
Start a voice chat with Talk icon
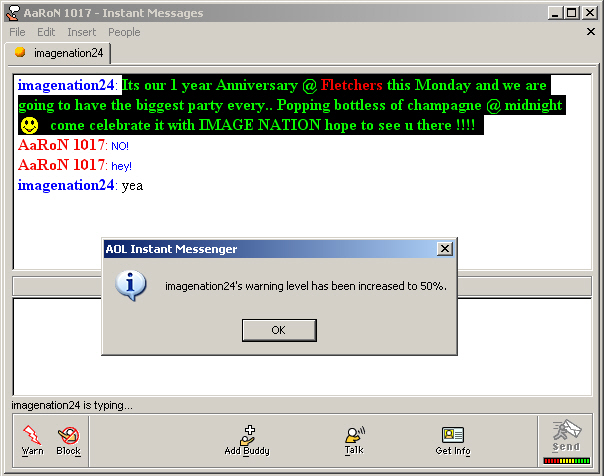click(x=355, y=435)
